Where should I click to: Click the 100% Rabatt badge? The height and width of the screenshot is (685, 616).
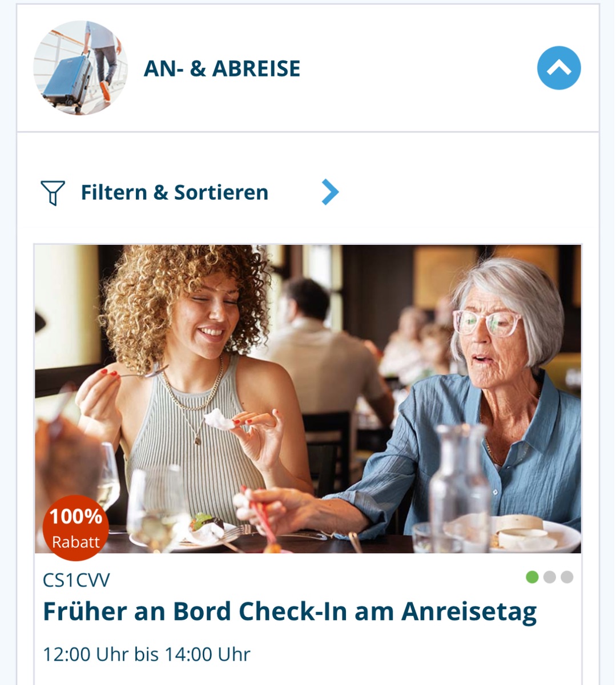75,529
